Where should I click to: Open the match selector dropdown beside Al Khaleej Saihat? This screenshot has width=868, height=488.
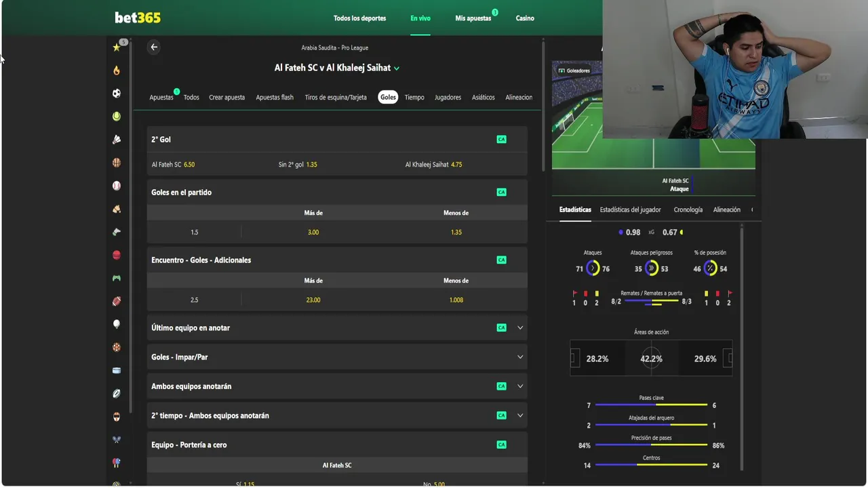click(397, 68)
